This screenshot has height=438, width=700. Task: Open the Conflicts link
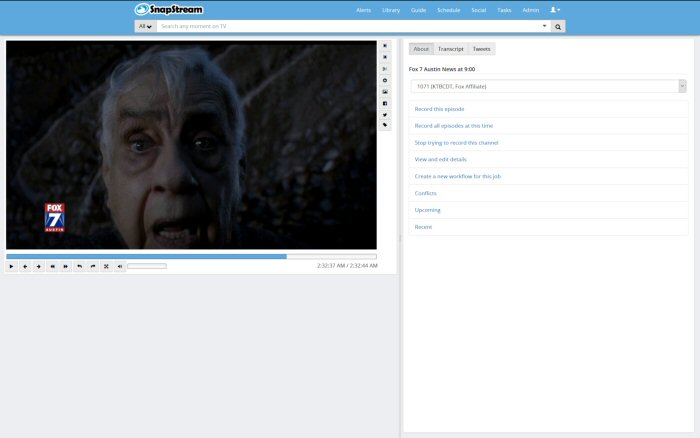[425, 193]
